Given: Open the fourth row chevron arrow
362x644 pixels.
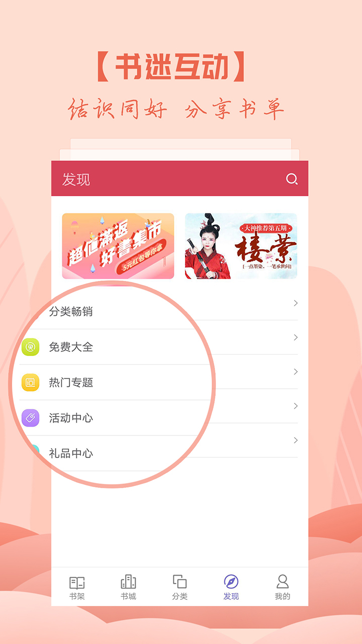Looking at the screenshot, I should [x=296, y=406].
